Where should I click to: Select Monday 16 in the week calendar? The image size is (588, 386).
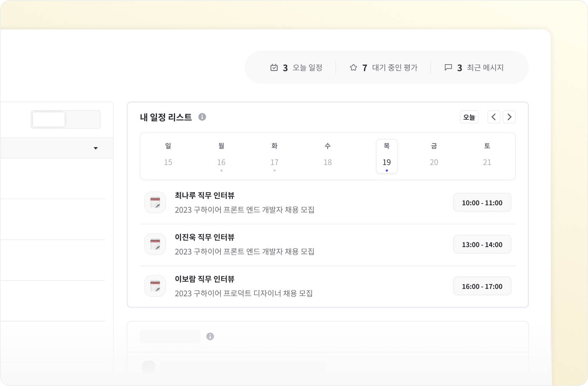(x=221, y=156)
